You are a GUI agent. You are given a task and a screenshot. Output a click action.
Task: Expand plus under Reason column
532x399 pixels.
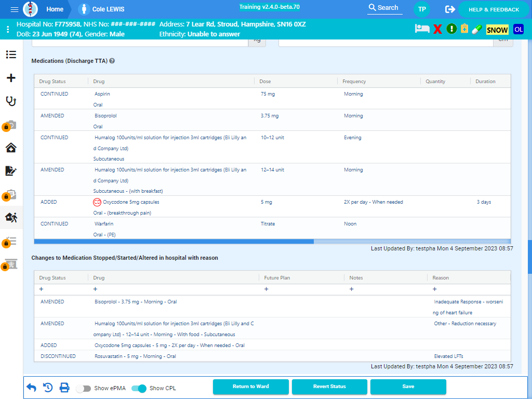435,289
